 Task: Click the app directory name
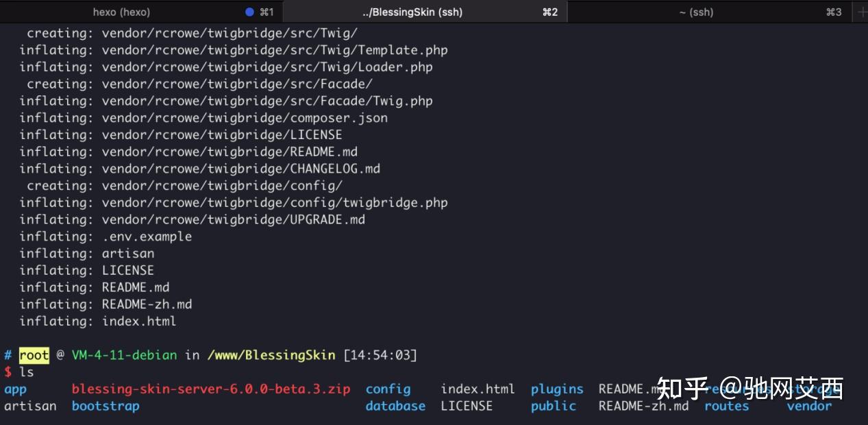[x=15, y=389]
